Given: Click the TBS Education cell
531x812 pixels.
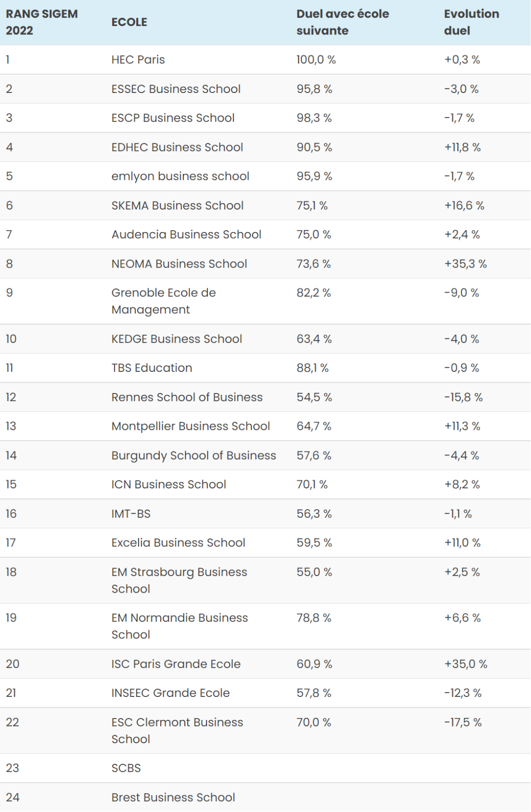Looking at the screenshot, I should (151, 368).
